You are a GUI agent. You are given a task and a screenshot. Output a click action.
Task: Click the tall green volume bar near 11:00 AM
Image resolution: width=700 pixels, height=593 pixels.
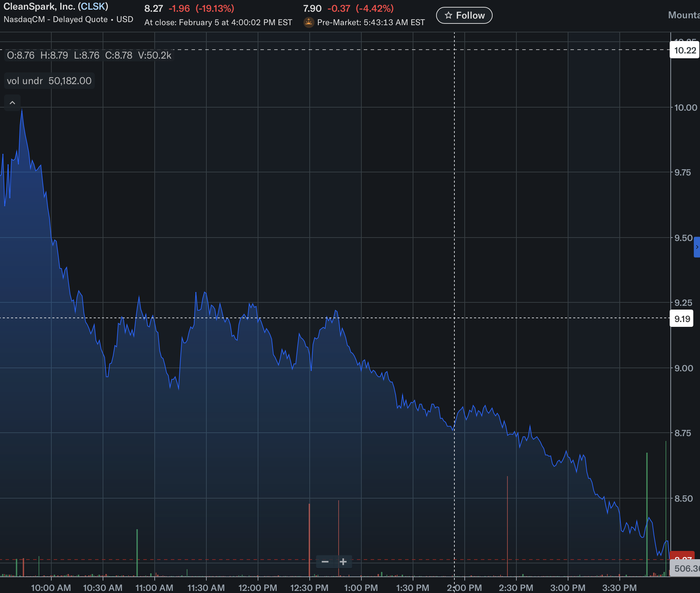click(x=137, y=552)
